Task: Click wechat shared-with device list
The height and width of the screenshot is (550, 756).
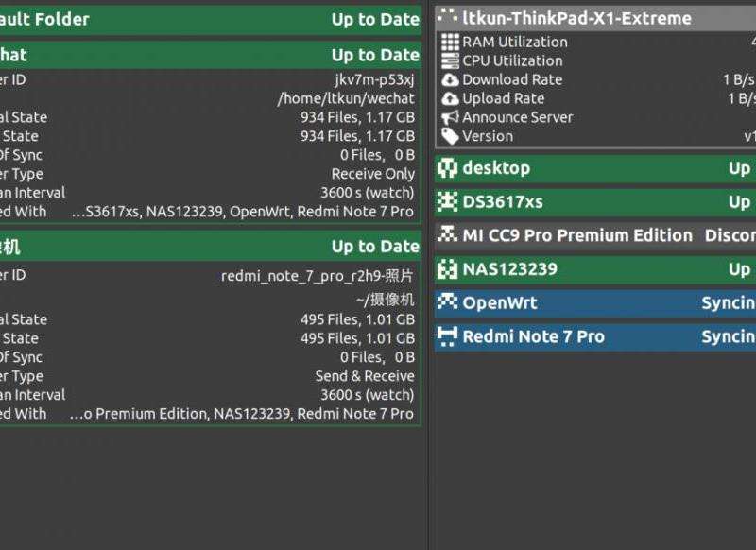Action: point(243,212)
